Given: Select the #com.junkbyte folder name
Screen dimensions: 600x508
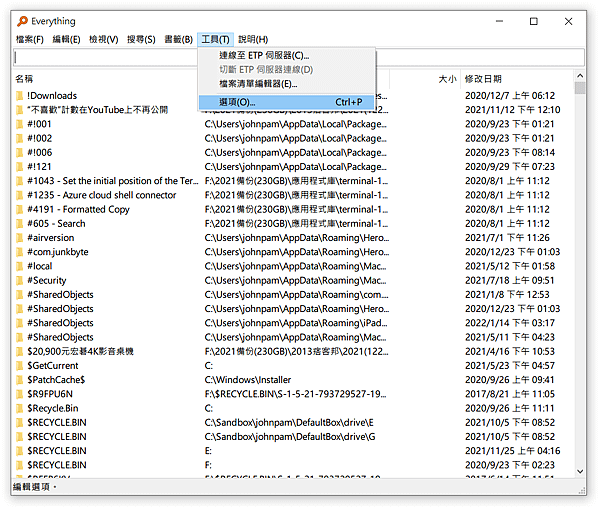Looking at the screenshot, I should [x=58, y=252].
